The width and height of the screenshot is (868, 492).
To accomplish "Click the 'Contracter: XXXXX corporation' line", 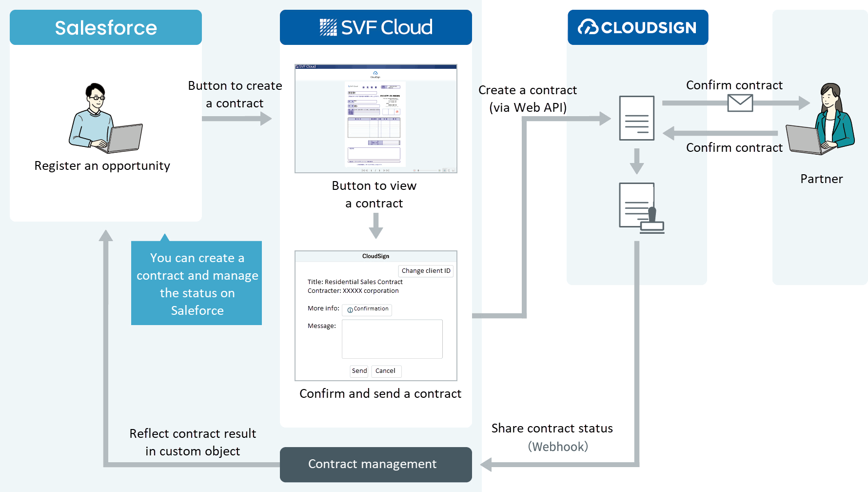I will pyautogui.click(x=353, y=291).
